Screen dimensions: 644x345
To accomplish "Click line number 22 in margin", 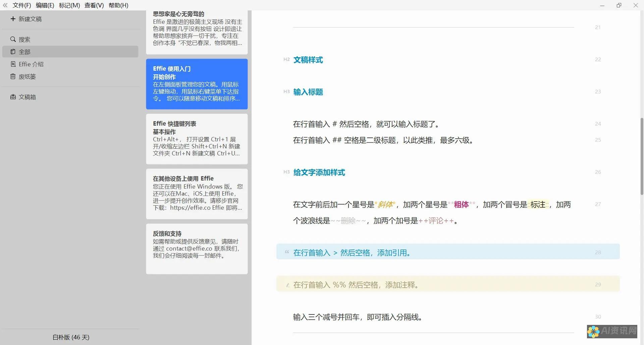I will pyautogui.click(x=598, y=60).
